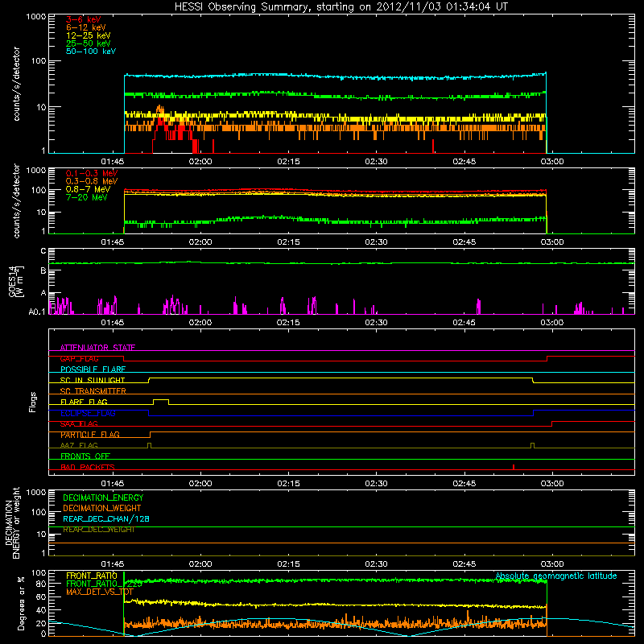Select the SC_IN_SUNLIGHT flag label
644x644 pixels.
tap(93, 380)
